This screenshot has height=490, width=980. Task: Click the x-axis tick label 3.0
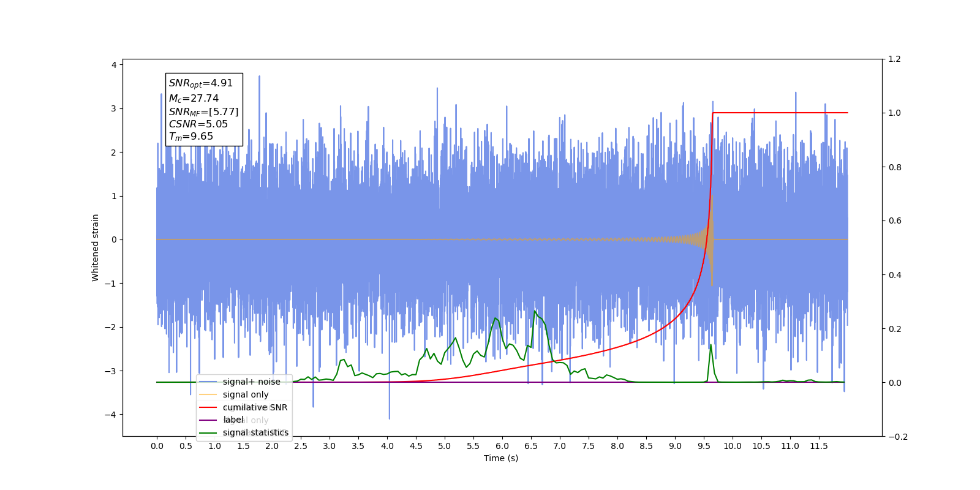pyautogui.click(x=330, y=446)
